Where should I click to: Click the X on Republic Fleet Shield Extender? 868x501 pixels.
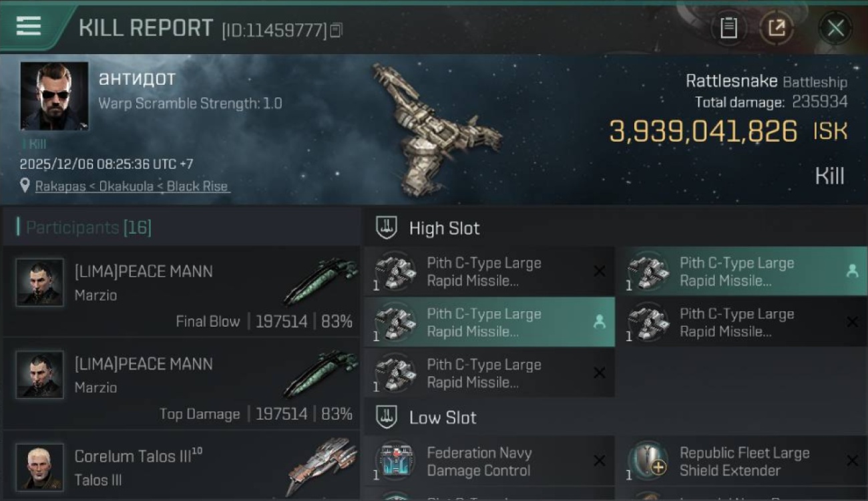click(852, 461)
